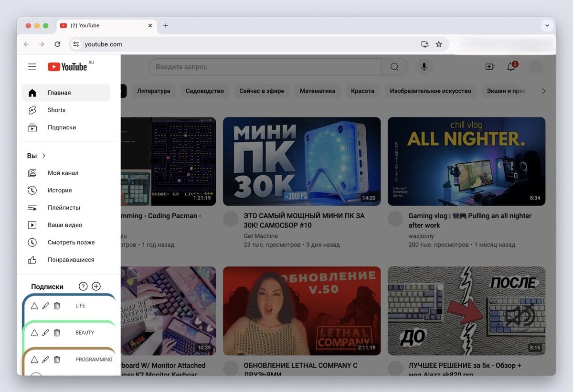Go to Подписки in the sidebar menu
573x392 pixels.
click(x=66, y=127)
